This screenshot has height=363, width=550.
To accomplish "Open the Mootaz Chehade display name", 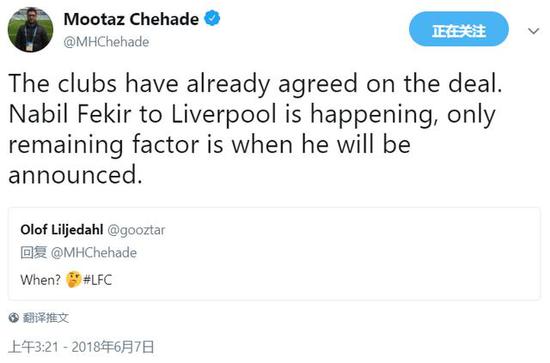I will 131,19.
